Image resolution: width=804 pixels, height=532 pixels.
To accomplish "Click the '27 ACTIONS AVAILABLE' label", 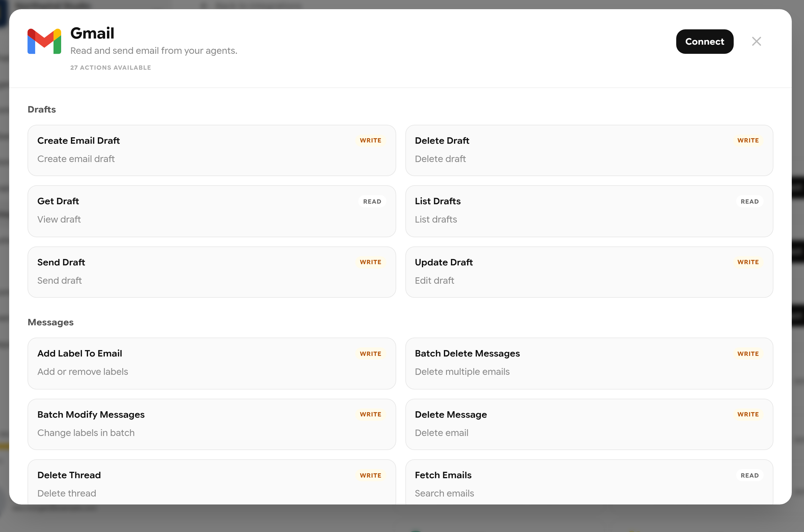I will [111, 68].
